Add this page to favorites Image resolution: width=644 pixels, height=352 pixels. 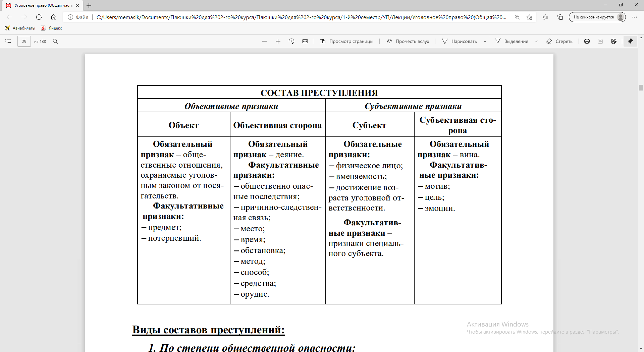529,17
